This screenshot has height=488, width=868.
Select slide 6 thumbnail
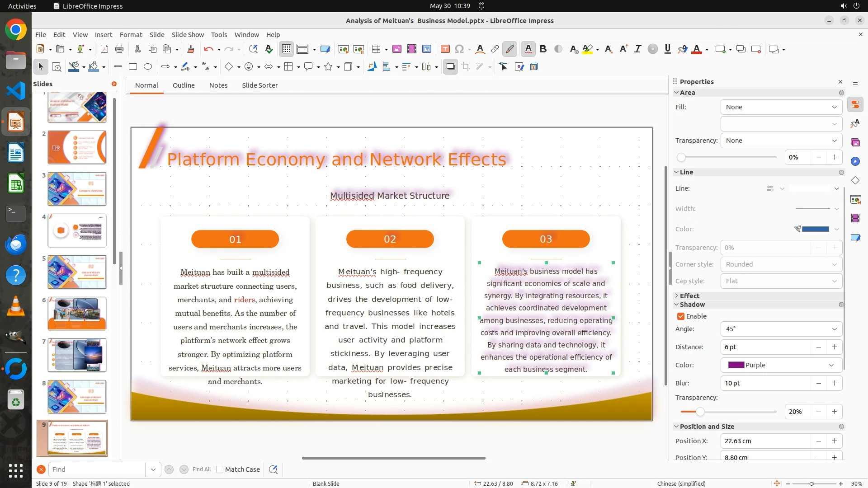click(77, 314)
